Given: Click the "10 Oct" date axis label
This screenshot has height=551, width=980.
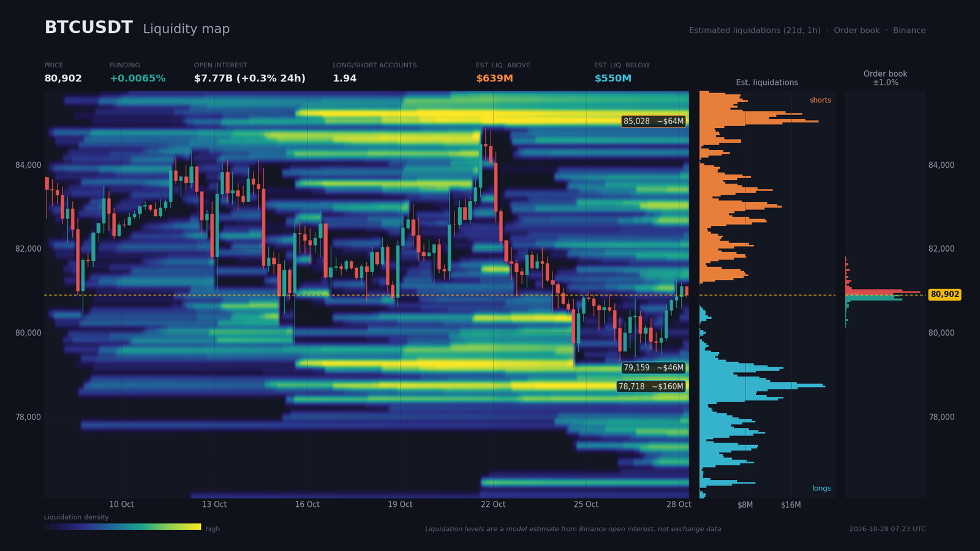Looking at the screenshot, I should (121, 504).
